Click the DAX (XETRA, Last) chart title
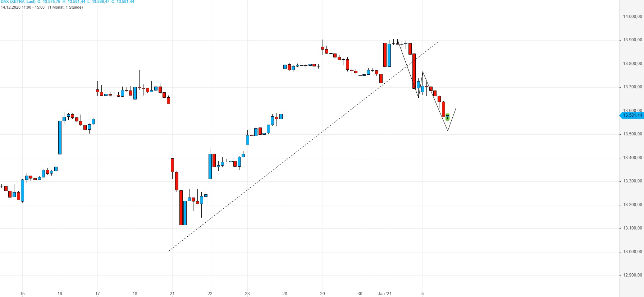The width and height of the screenshot is (644, 297). tap(18, 2)
